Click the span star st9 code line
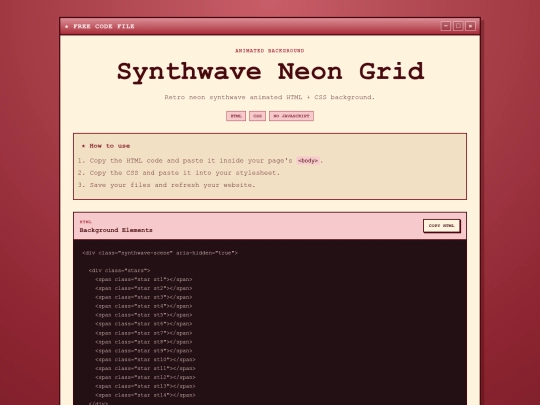Viewport: 540px width, 405px height. pyautogui.click(x=144, y=351)
